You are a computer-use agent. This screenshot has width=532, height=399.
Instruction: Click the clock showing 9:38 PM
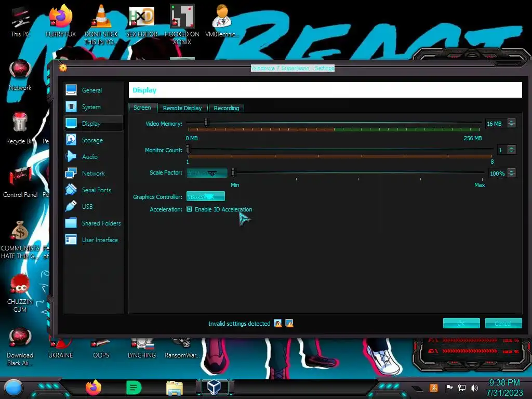pos(504,382)
